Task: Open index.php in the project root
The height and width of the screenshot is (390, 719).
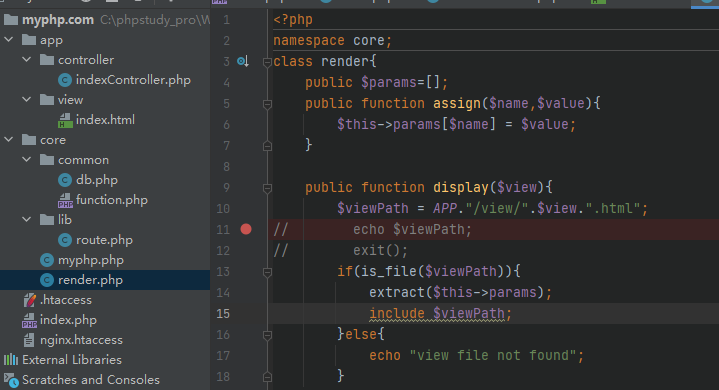Action: point(68,320)
